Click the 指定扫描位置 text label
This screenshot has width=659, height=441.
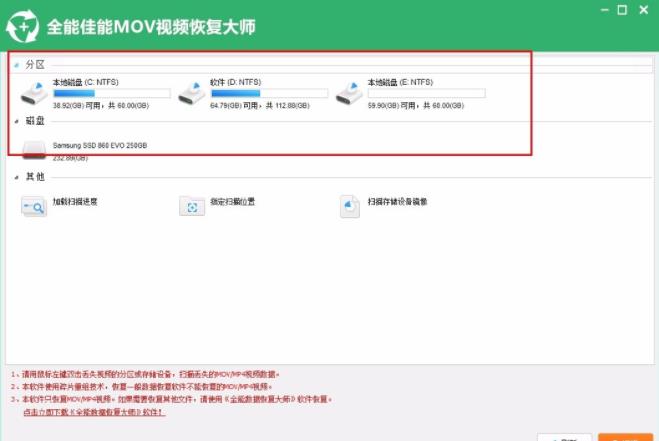[232, 202]
